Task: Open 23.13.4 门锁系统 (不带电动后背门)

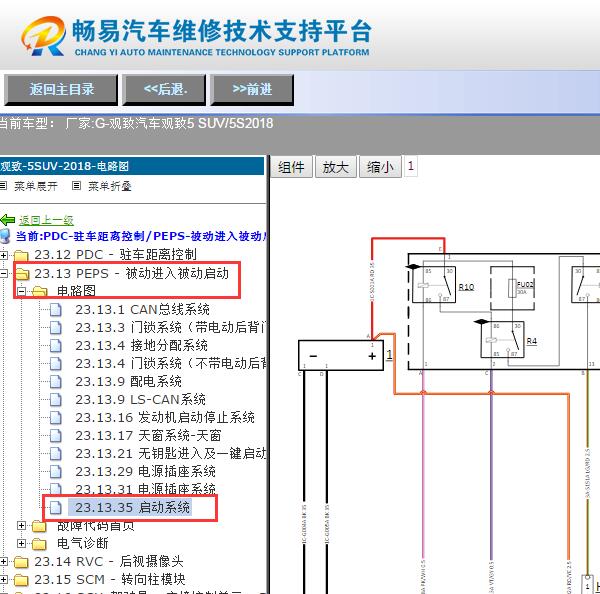Action: coord(171,363)
